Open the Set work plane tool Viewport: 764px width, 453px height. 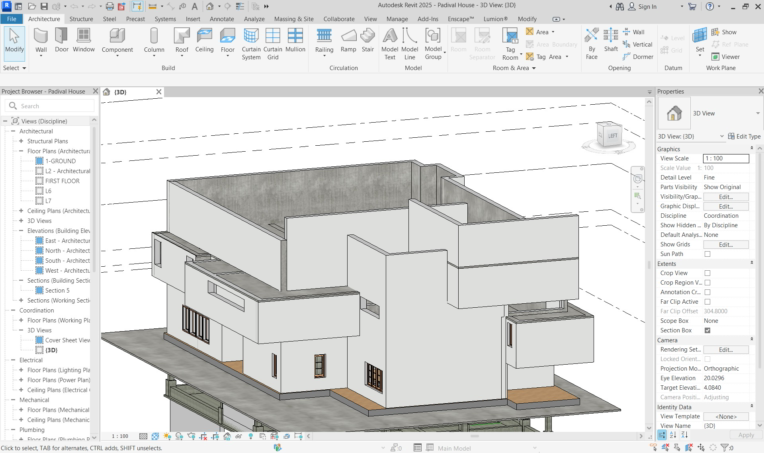[x=700, y=41]
